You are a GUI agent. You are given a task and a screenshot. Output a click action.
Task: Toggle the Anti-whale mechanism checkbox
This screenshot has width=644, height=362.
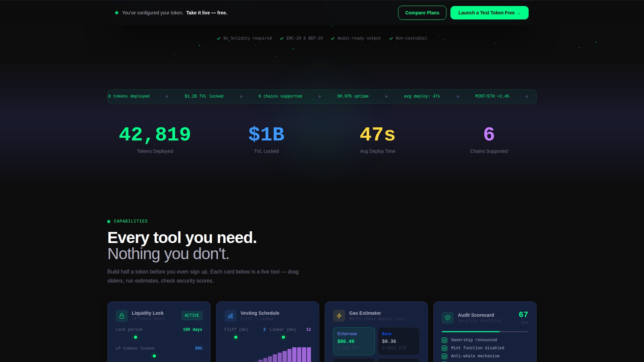coord(444,356)
